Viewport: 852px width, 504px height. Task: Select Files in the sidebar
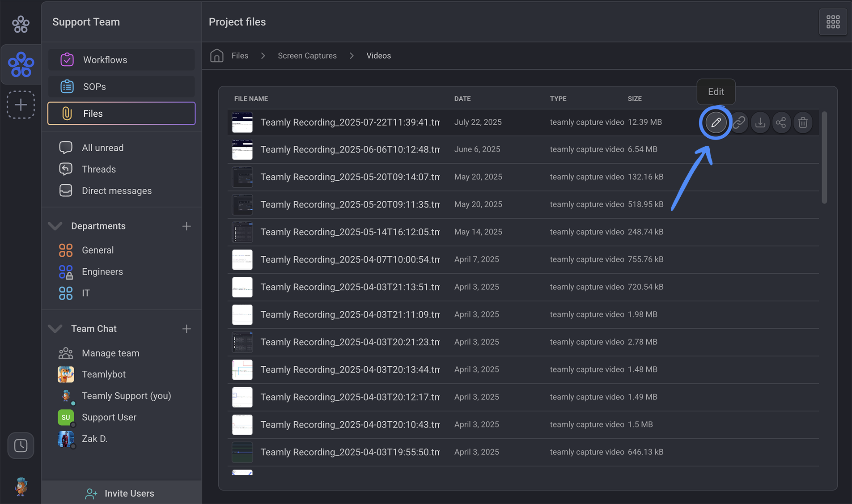click(x=121, y=113)
